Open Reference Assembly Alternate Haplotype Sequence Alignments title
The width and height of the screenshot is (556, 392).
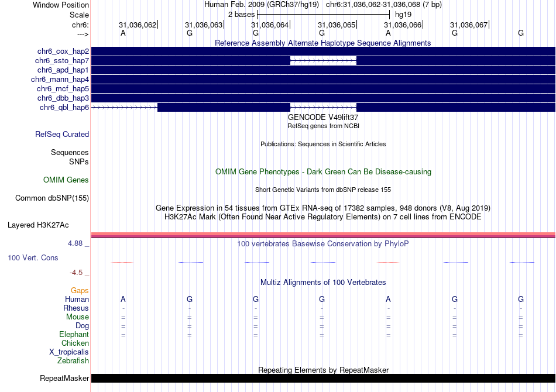click(322, 43)
